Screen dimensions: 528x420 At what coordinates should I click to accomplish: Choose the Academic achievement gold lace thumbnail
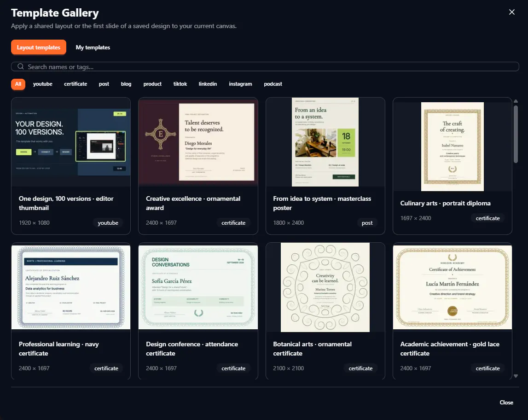(x=453, y=287)
